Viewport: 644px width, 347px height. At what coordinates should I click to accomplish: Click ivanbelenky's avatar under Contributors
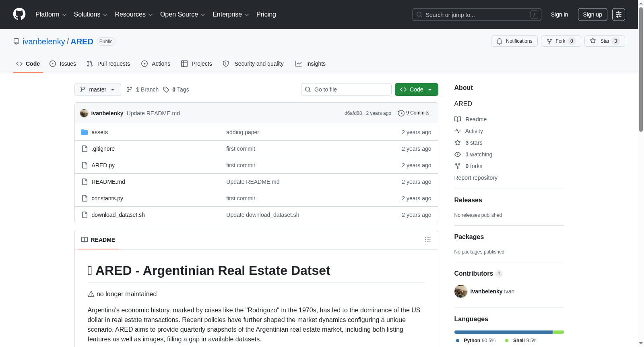tap(461, 291)
